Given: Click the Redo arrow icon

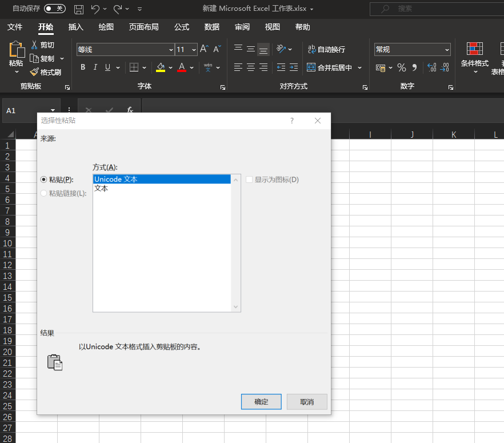Looking at the screenshot, I should pos(118,9).
